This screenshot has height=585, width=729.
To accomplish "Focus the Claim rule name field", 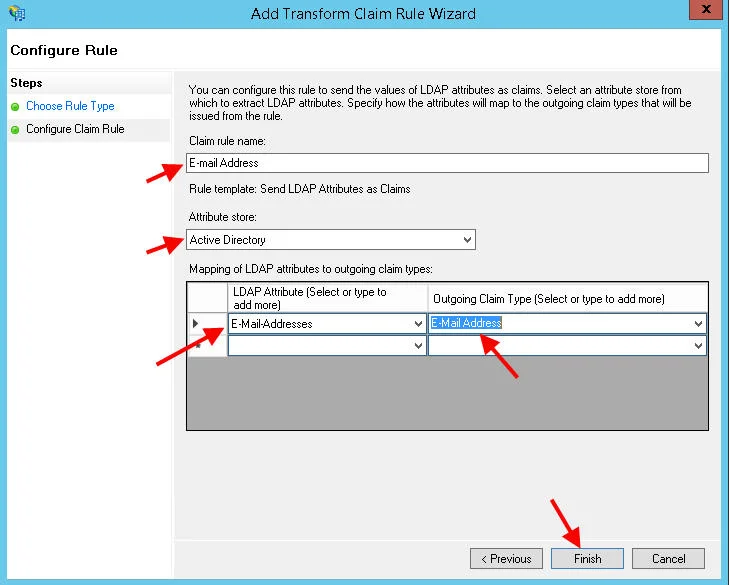I will [x=447, y=163].
